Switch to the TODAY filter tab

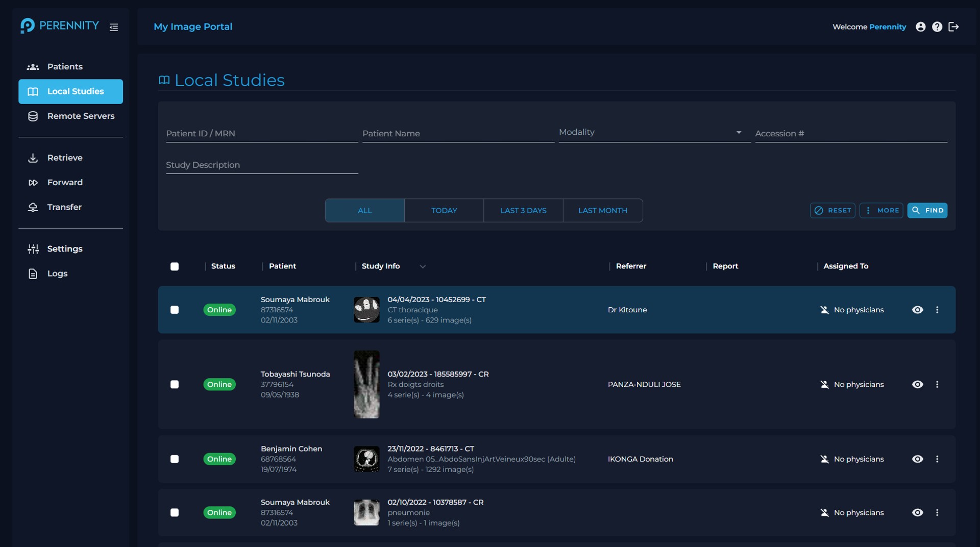click(444, 210)
